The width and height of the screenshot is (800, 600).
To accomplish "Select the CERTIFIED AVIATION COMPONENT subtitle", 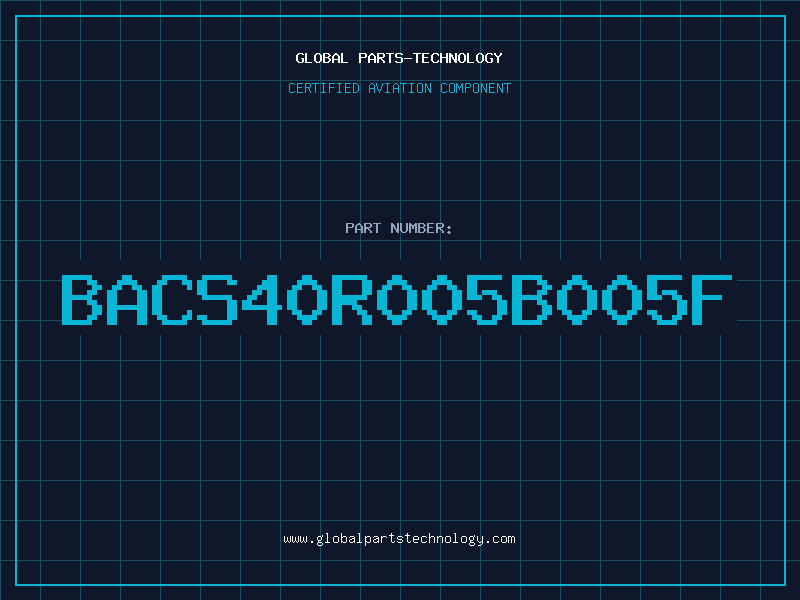I will [399, 88].
